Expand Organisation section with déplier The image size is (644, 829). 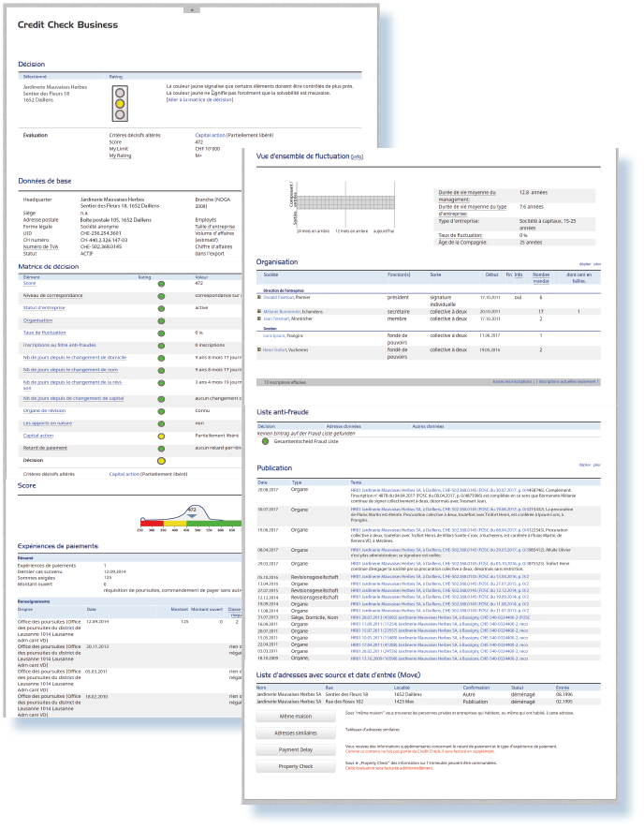(585, 264)
